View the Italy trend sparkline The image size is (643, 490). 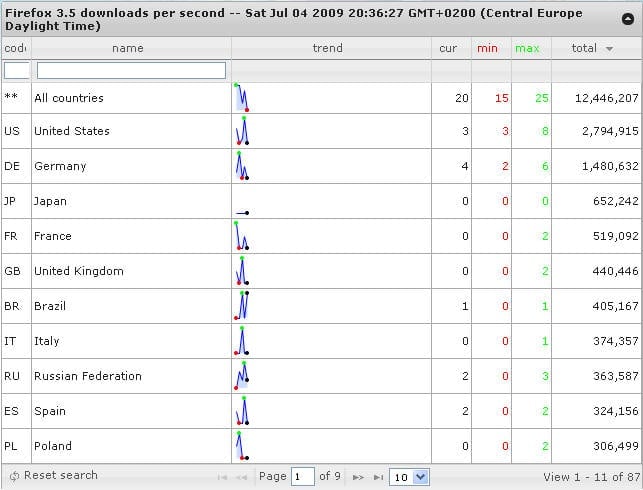(x=242, y=341)
